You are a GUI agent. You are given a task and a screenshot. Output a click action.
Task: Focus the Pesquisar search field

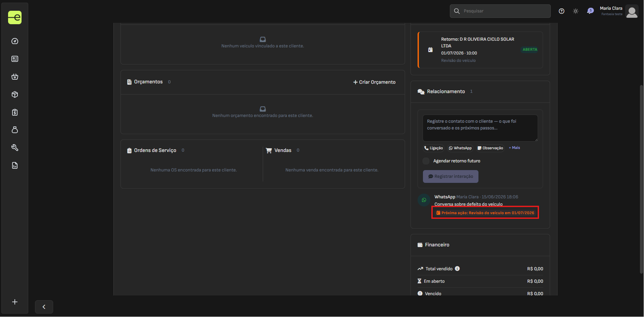(500, 11)
